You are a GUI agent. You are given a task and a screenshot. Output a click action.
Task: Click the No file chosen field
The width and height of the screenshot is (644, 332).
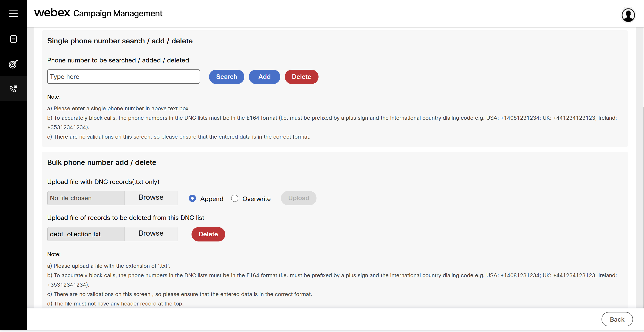point(86,198)
